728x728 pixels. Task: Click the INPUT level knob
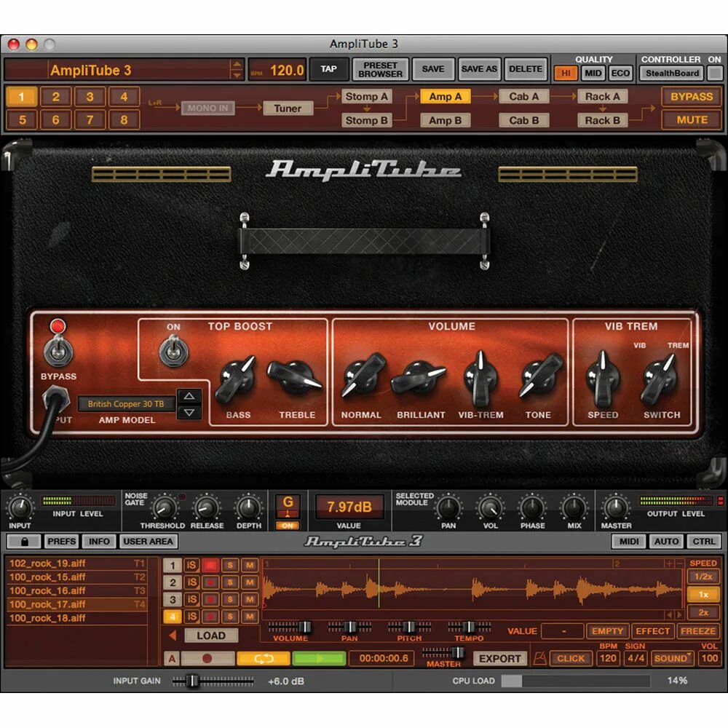coord(20,508)
